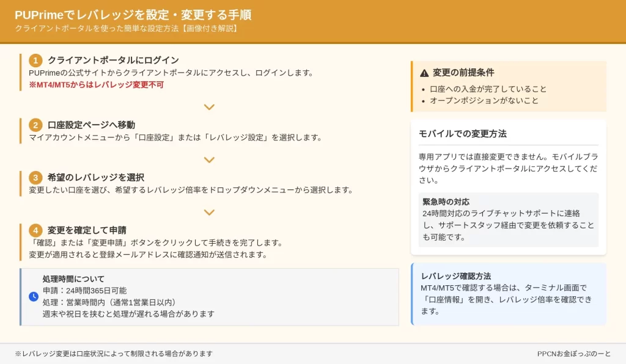Screen dimensions: 626x364
Task: Click the title PUPrimeでレバレッジを設定・変更する手順
Action: click(133, 15)
